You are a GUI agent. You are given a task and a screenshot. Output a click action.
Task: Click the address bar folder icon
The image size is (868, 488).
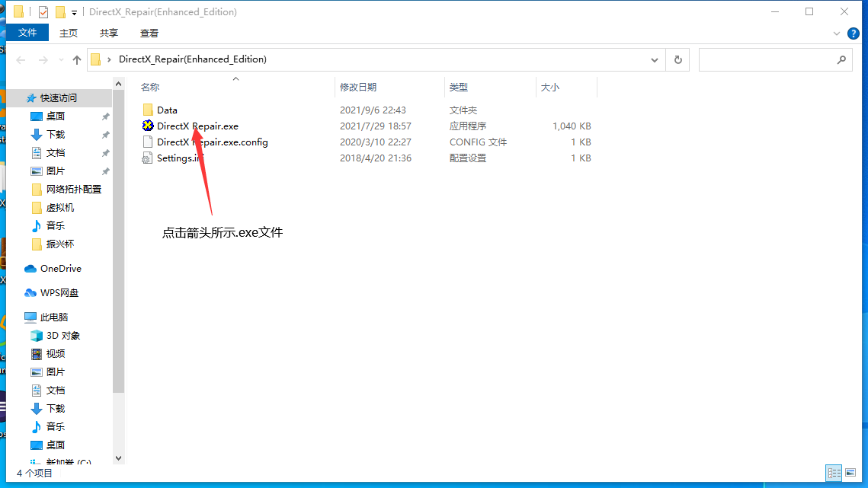pyautogui.click(x=96, y=59)
